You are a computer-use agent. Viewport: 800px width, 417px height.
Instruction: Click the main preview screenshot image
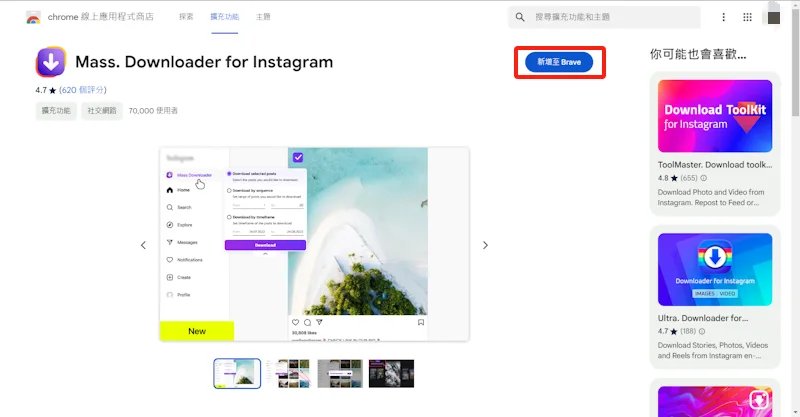[314, 244]
